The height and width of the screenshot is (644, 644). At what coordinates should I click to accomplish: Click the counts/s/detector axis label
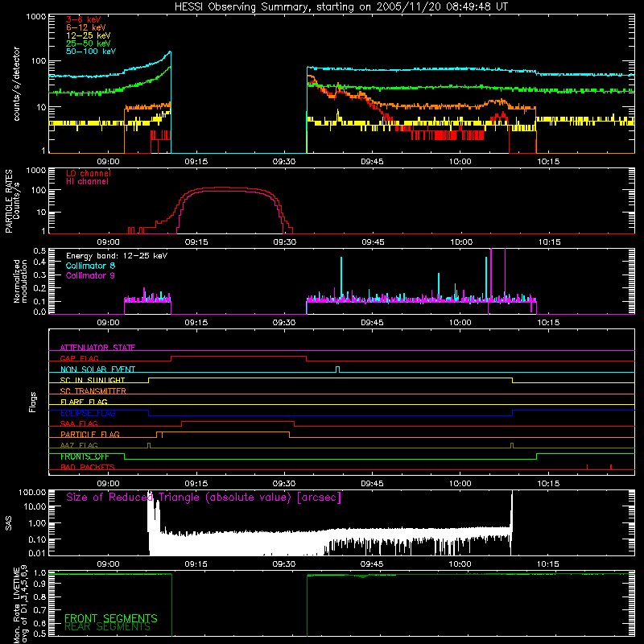point(17,84)
